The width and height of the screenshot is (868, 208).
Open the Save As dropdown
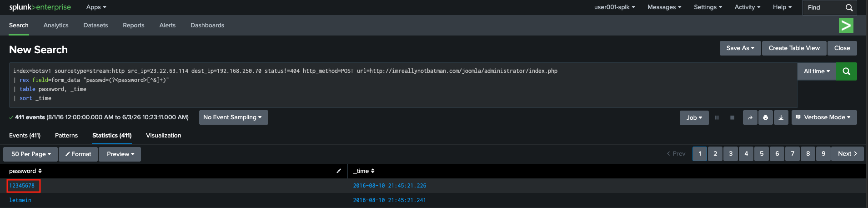[740, 48]
